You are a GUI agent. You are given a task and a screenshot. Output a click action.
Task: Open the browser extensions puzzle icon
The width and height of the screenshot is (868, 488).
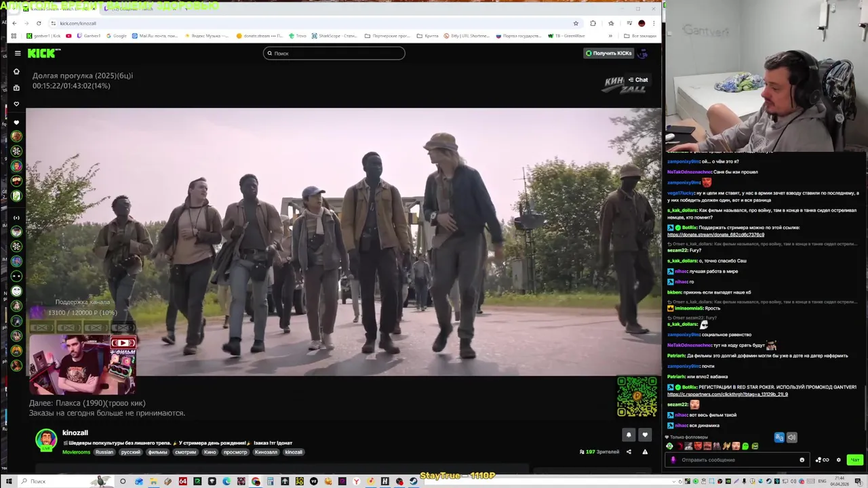point(593,23)
